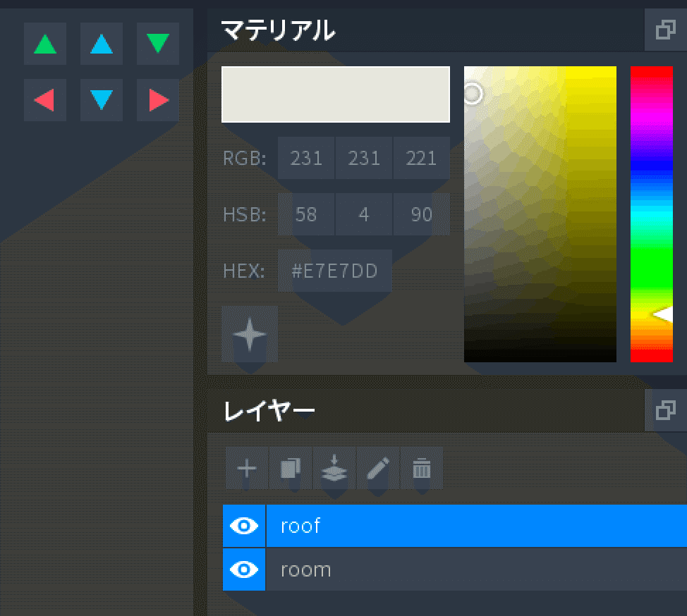Click the blue up arrow button

[x=101, y=44]
